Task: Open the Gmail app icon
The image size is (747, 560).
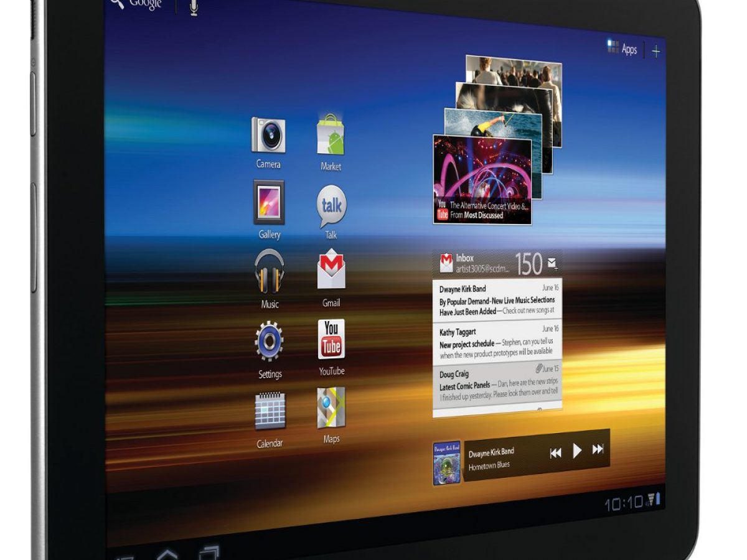Action: point(331,271)
